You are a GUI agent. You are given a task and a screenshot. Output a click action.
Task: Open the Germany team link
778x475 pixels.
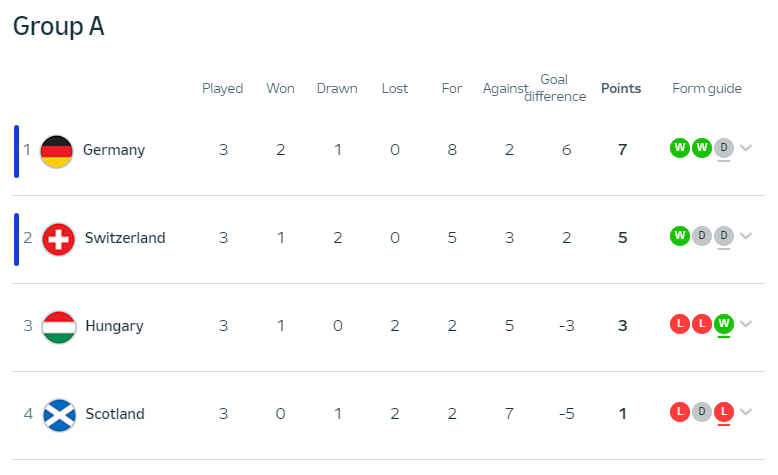coord(114,150)
